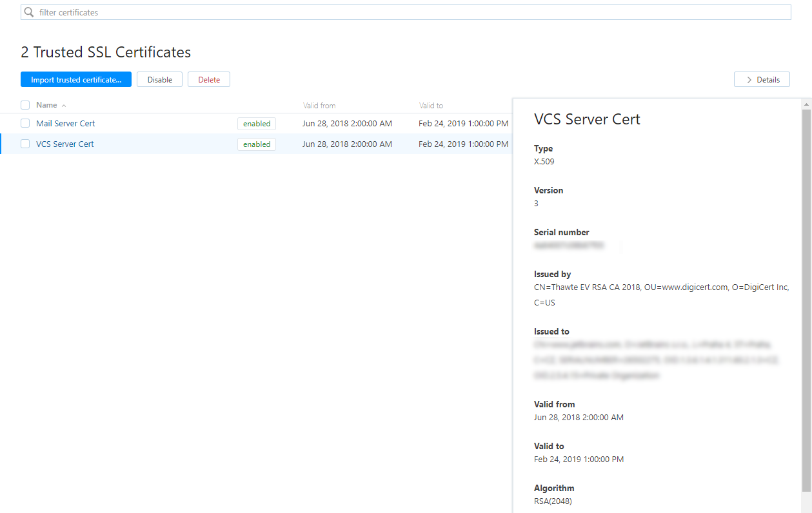Click the scrollbar up arrow
The height and width of the screenshot is (513, 812).
[806, 104]
